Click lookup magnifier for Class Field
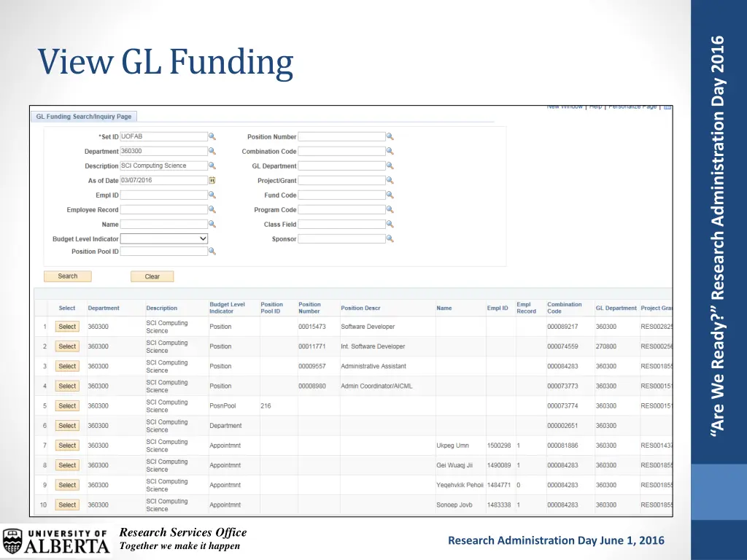Viewport: 747px width, 560px height. click(x=390, y=224)
